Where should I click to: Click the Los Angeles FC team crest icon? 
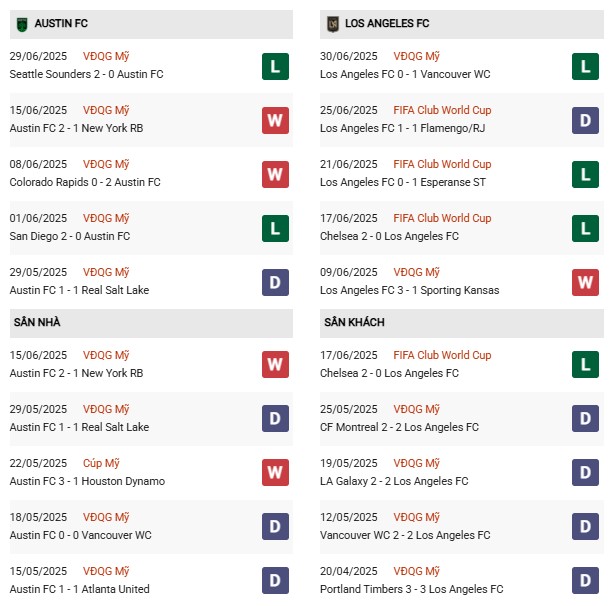click(x=332, y=23)
